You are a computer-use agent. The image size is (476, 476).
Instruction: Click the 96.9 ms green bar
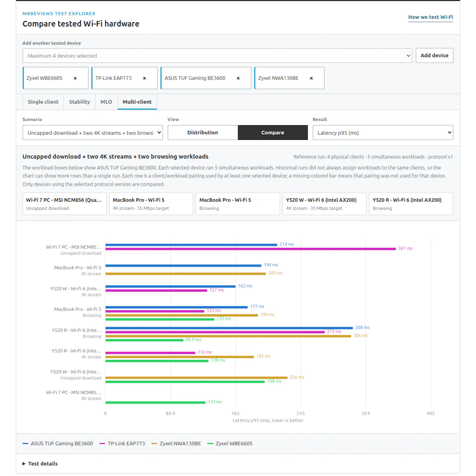click(144, 340)
